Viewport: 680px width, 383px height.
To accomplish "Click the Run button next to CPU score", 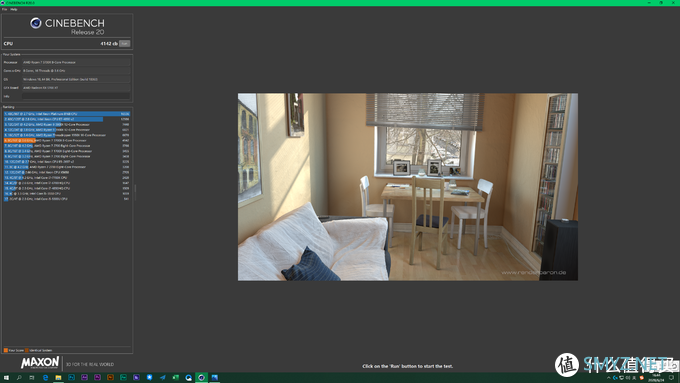I will pyautogui.click(x=124, y=43).
